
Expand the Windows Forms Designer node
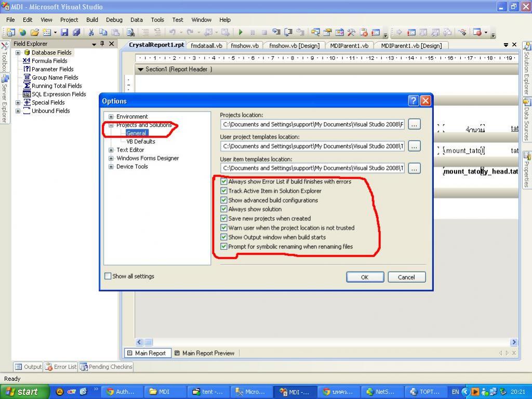[x=111, y=158]
